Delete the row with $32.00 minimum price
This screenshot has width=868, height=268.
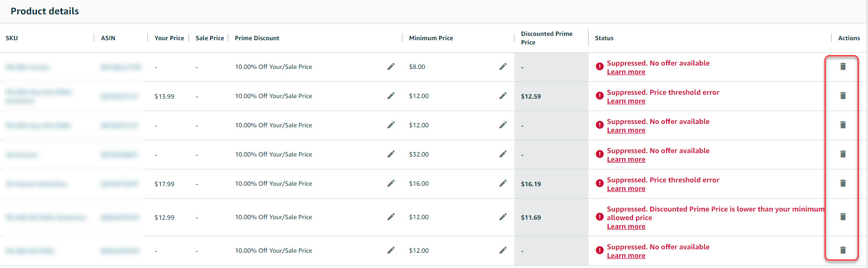(843, 154)
